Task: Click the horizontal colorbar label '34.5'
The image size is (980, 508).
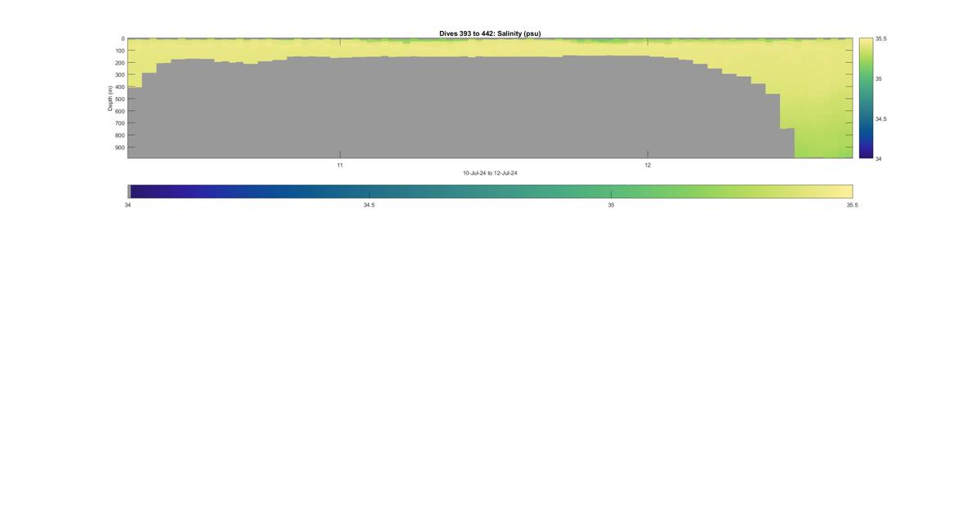Action: 369,205
